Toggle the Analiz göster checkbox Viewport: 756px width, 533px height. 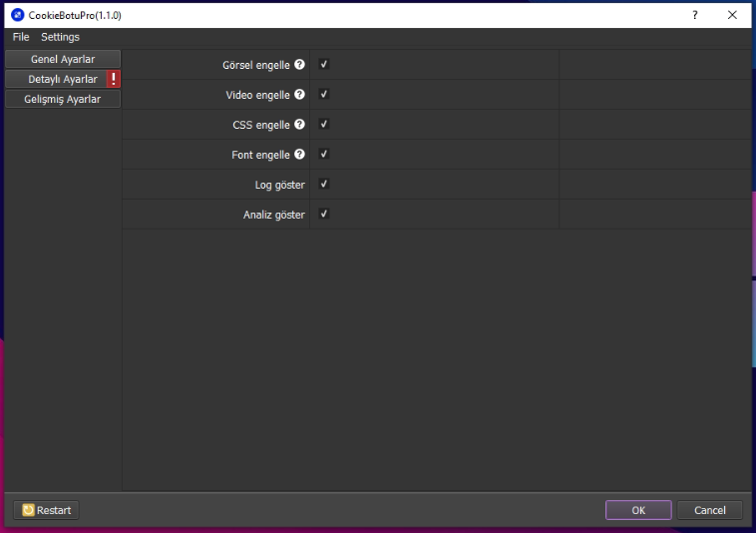[324, 215]
